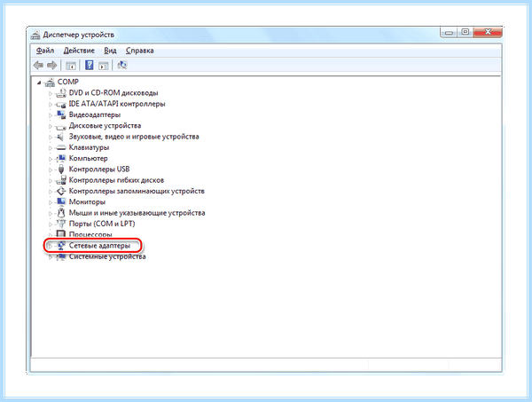Expand the Контроллеры USB node
The height and width of the screenshot is (402, 532).
51,169
